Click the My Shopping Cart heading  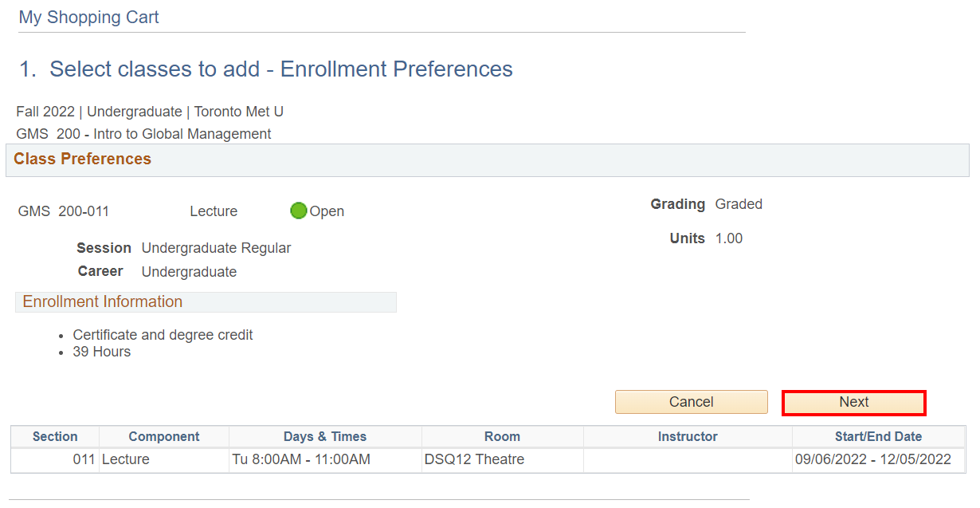click(88, 17)
